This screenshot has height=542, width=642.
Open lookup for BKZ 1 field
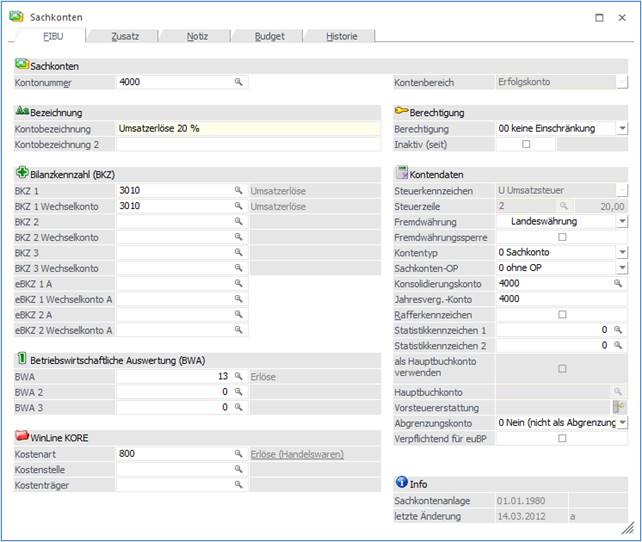(239, 189)
